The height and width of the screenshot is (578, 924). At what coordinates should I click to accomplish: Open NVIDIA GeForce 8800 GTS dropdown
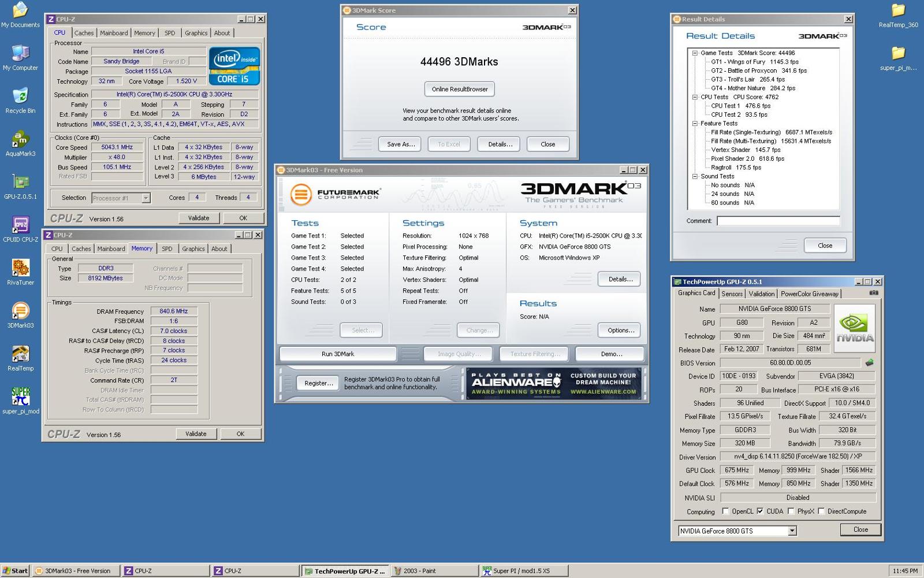click(792, 531)
